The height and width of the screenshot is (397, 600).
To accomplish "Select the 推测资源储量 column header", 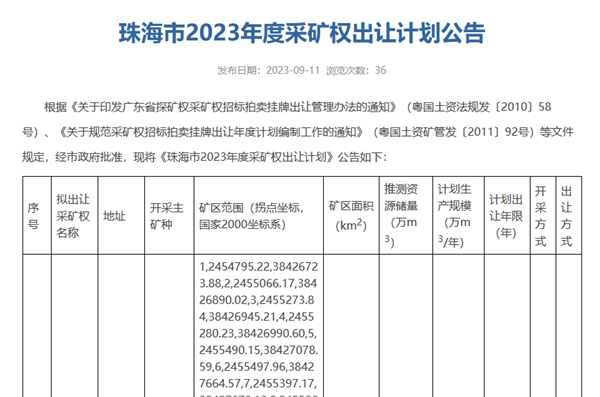I will pos(401,216).
